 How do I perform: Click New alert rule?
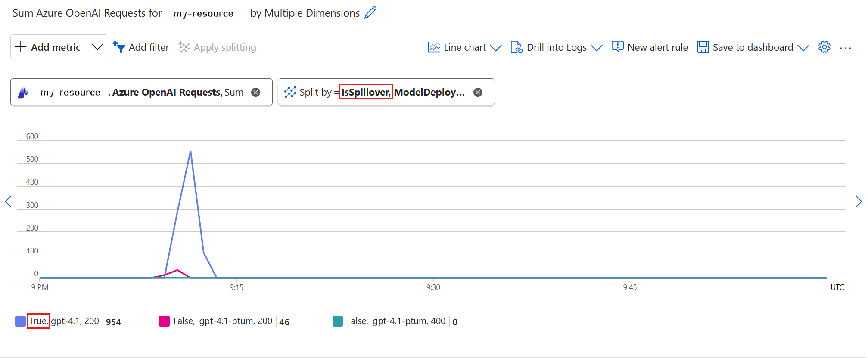pyautogui.click(x=650, y=47)
